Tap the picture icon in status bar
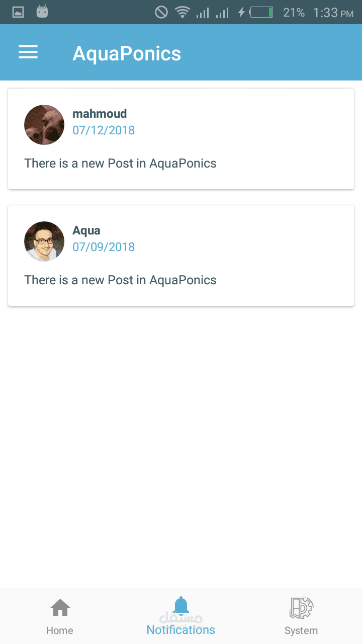 tap(18, 12)
